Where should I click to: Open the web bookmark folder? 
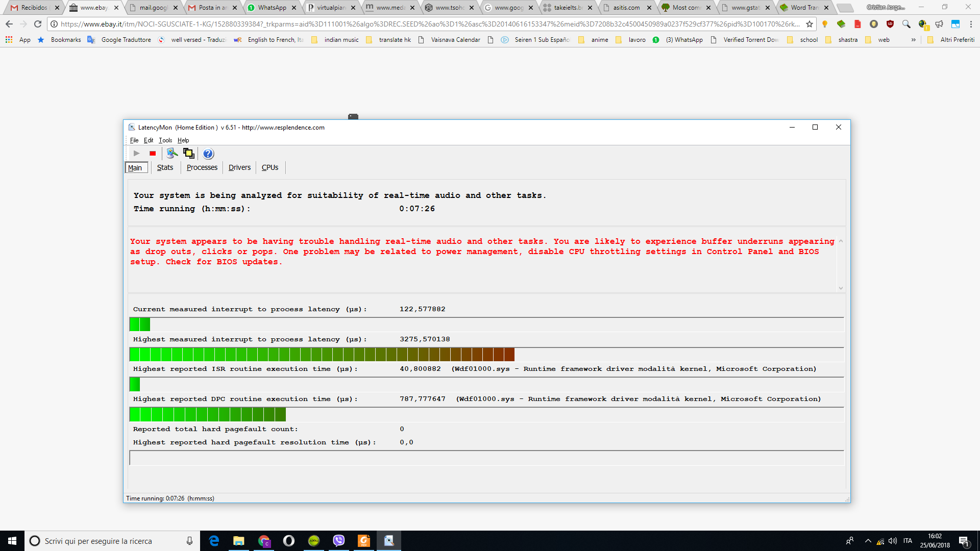pos(878,39)
